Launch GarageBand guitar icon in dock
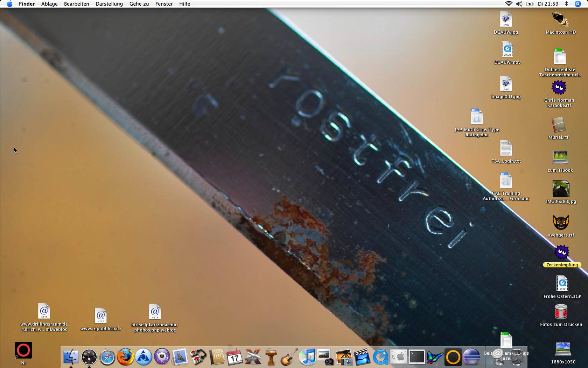This screenshot has height=368, width=588. 289,357
